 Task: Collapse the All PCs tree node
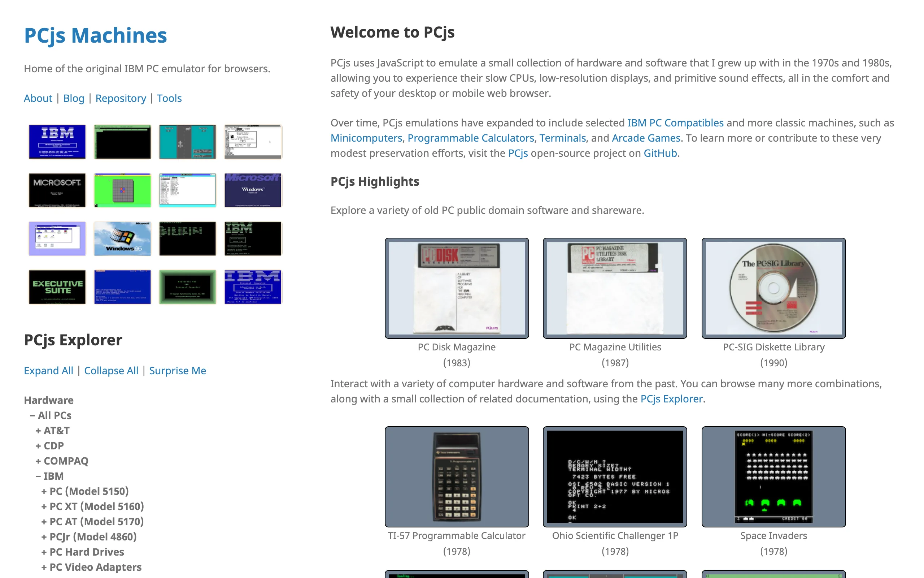coord(51,415)
